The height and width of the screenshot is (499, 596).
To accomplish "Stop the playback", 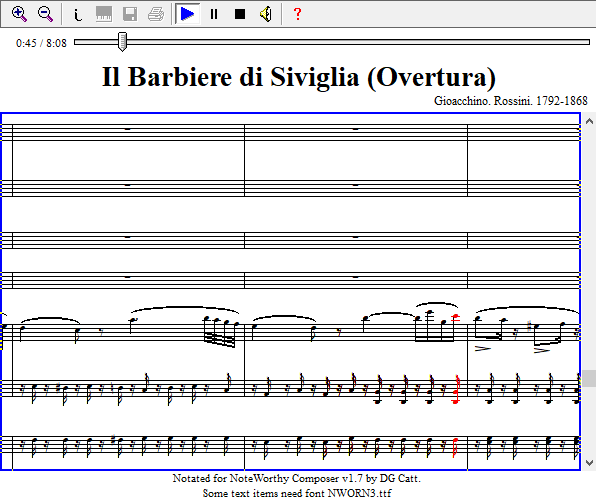I will tap(240, 14).
